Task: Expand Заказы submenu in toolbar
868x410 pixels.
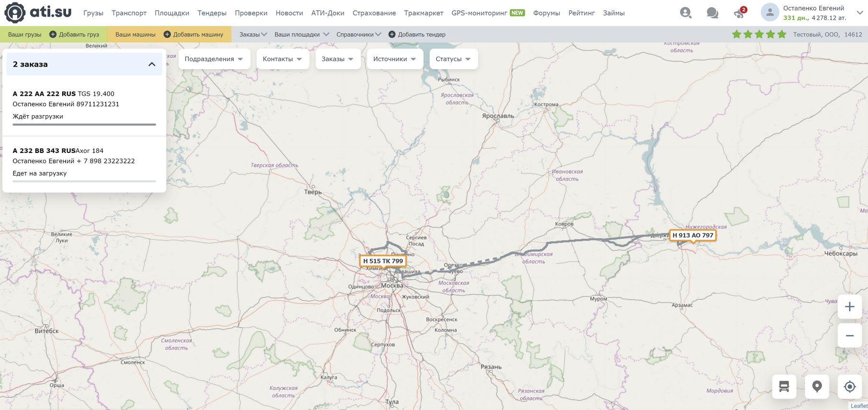Action: (x=253, y=35)
